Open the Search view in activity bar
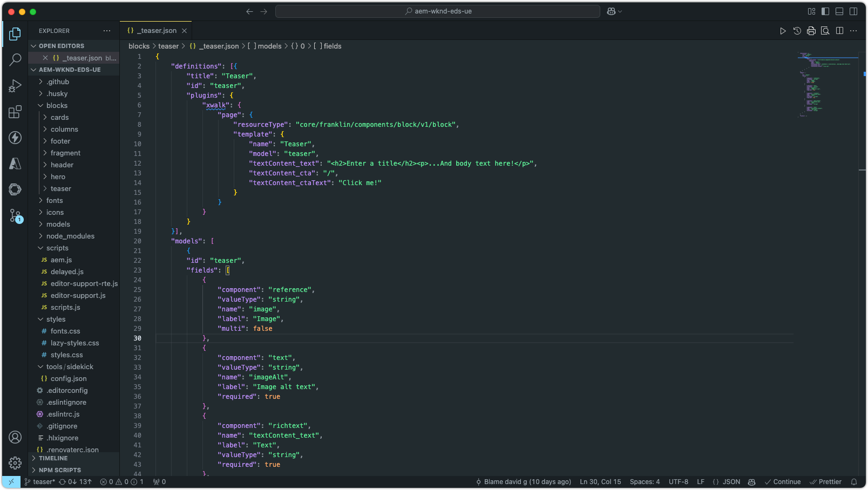868x490 pixels. coord(15,59)
